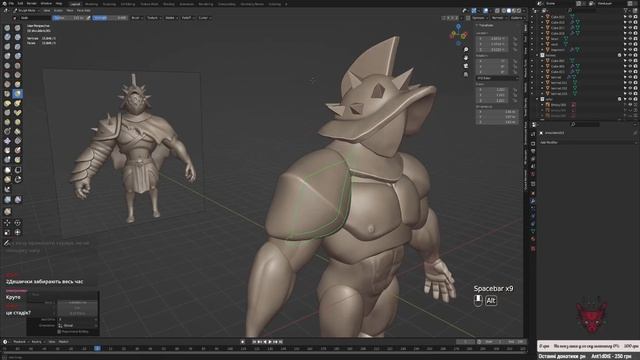Switch to the Shading workspace tab

tap(169, 4)
